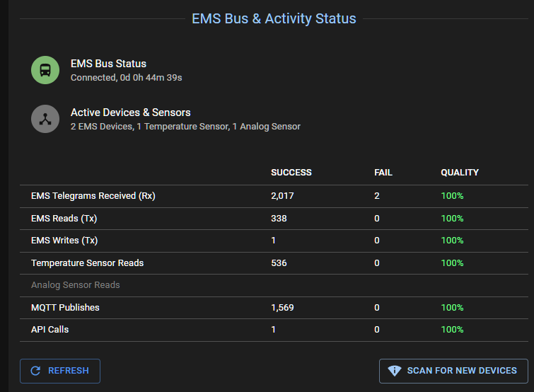This screenshot has width=534, height=392.
Task: Start Scan For New Devices
Action: pos(453,371)
